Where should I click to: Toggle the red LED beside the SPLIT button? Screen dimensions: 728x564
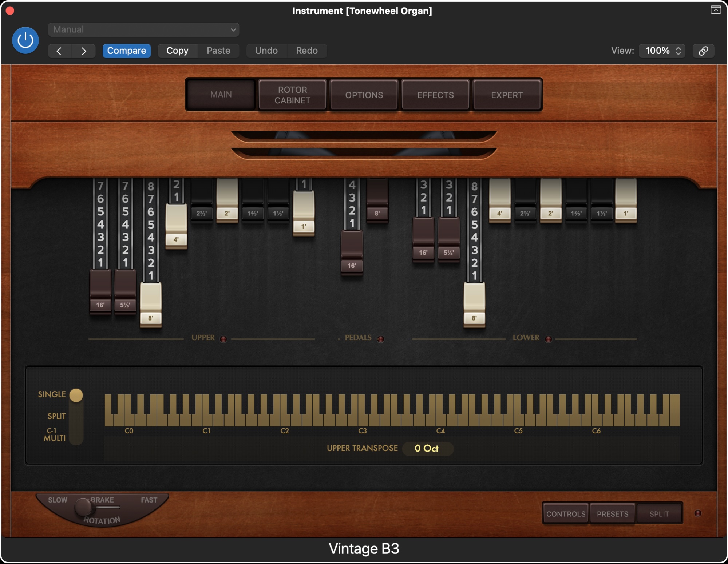tap(697, 513)
